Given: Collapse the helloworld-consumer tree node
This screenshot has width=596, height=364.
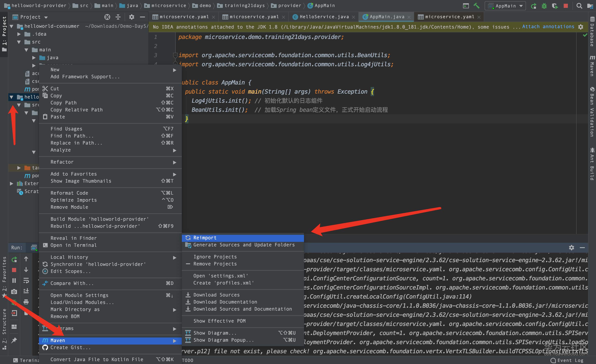Looking at the screenshot, I should pos(11,26).
